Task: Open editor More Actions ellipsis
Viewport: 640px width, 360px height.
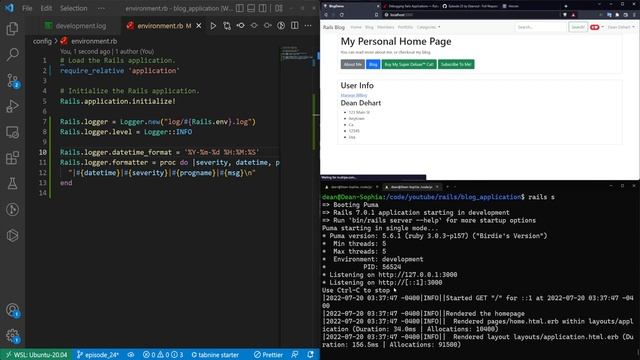Action: point(308,26)
